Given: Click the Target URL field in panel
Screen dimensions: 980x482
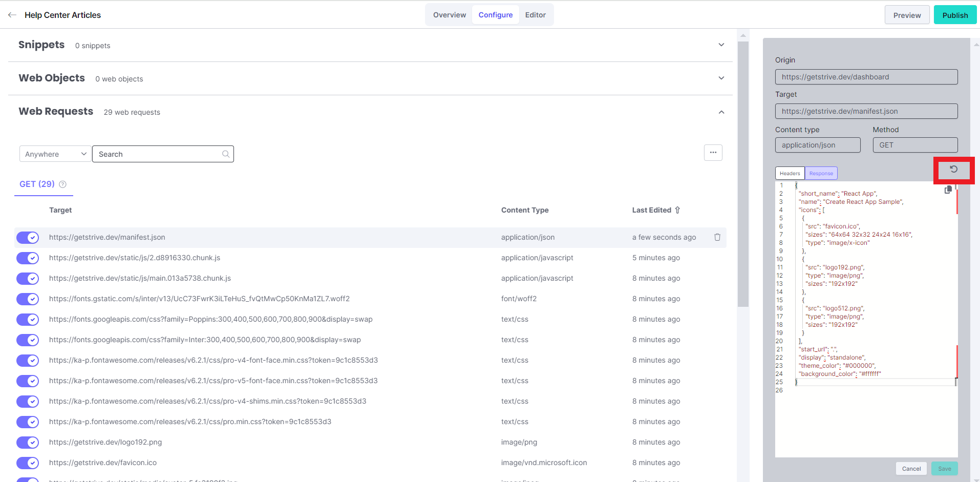Looking at the screenshot, I should (866, 111).
